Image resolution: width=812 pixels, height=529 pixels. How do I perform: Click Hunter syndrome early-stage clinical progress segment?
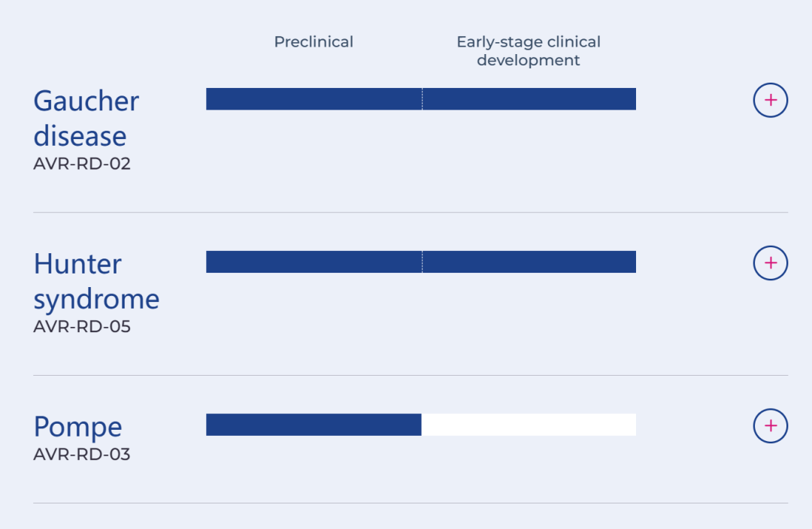pos(529,262)
